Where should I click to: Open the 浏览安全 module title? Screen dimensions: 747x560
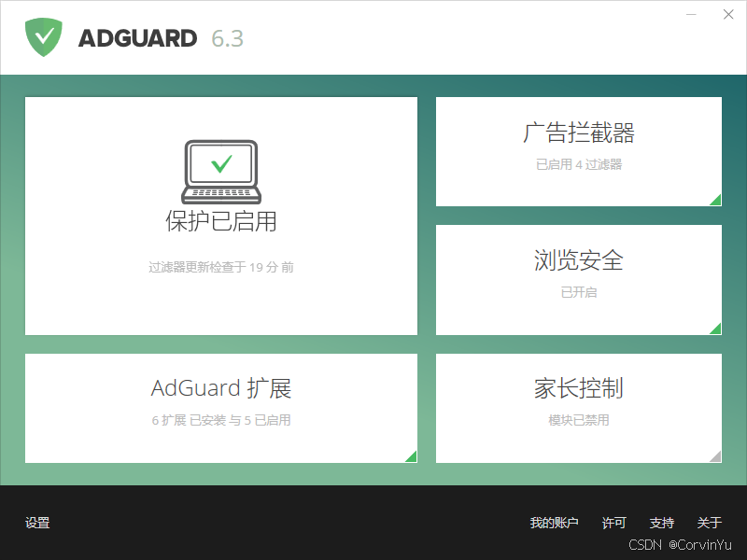(x=579, y=260)
